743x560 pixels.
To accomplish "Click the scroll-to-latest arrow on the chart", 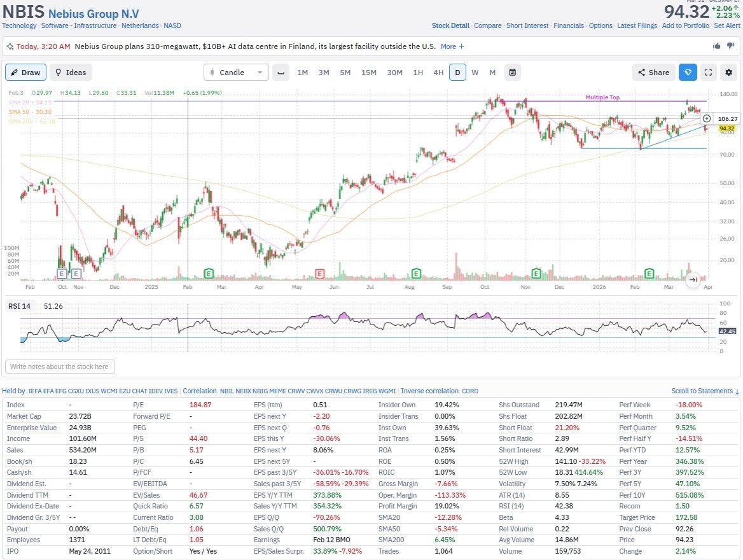I will pos(693,280).
